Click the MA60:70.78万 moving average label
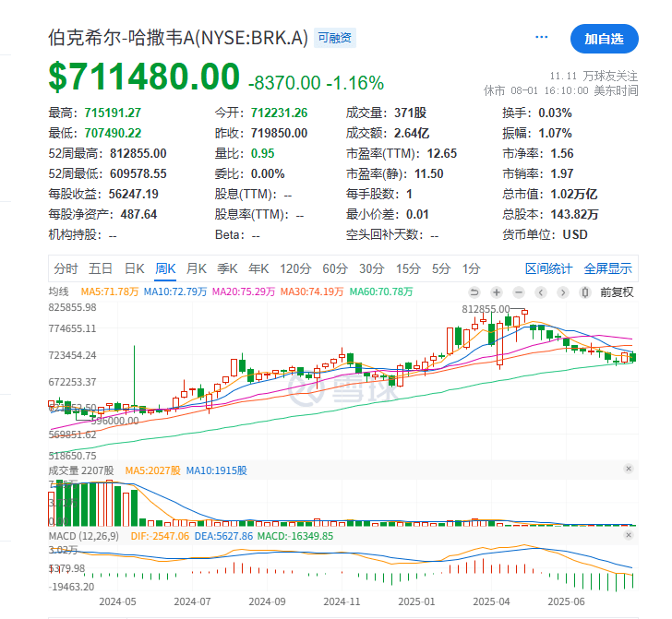This screenshot has width=672, height=619. pyautogui.click(x=381, y=292)
